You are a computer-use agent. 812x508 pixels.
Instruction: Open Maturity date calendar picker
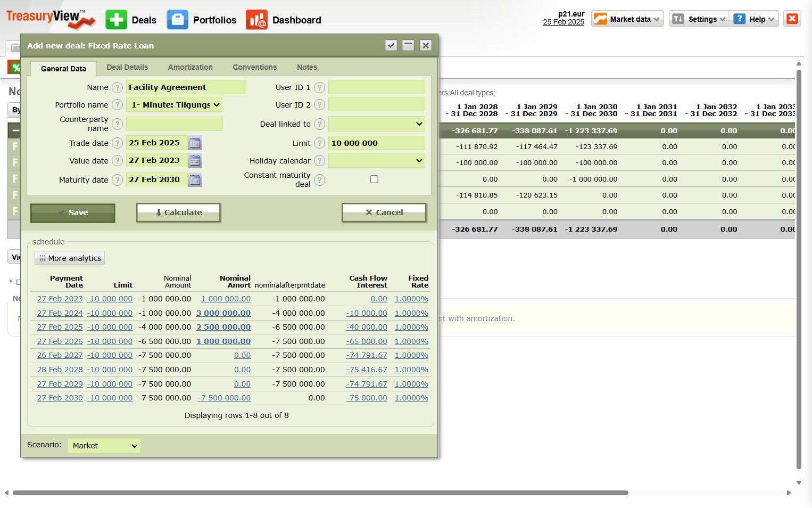[x=195, y=180]
